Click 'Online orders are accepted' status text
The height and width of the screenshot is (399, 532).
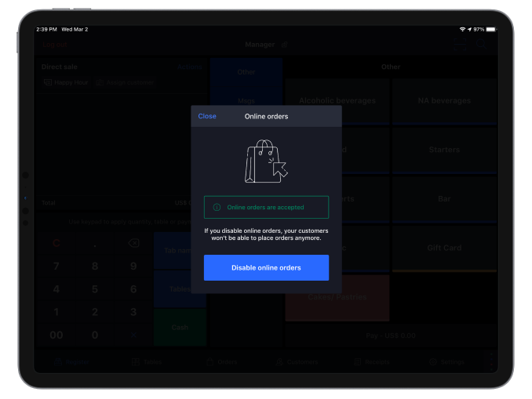click(x=265, y=207)
